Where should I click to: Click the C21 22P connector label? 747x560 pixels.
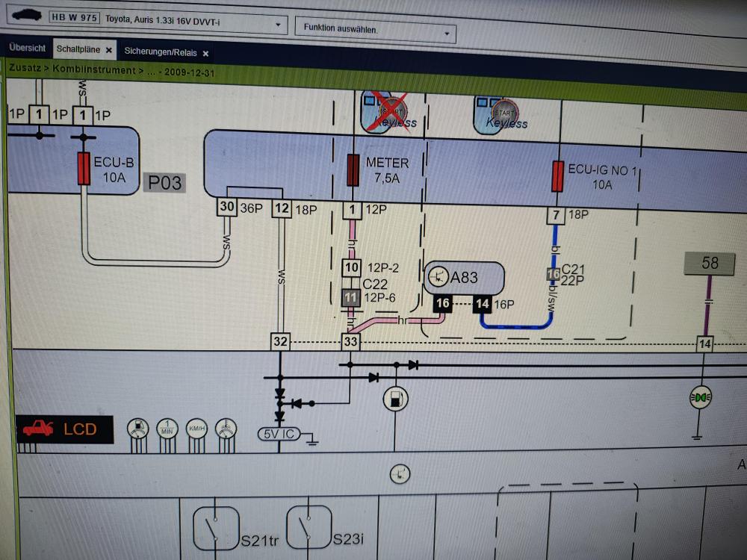573,275
